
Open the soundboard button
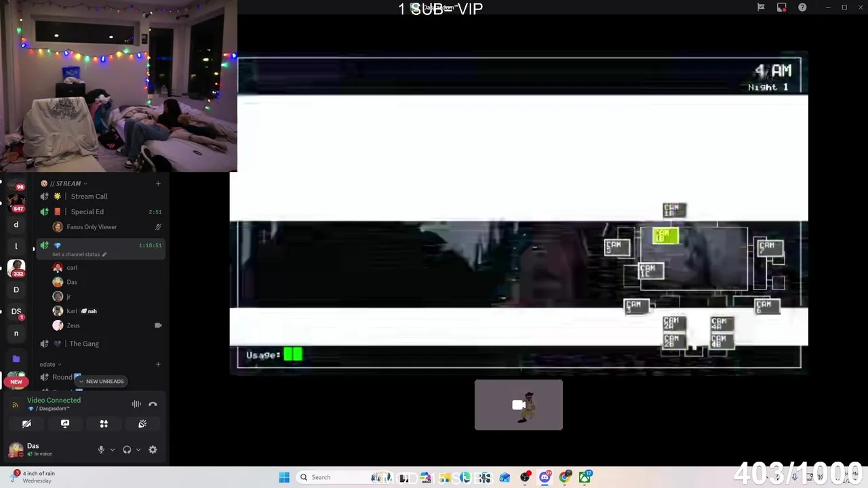click(142, 424)
